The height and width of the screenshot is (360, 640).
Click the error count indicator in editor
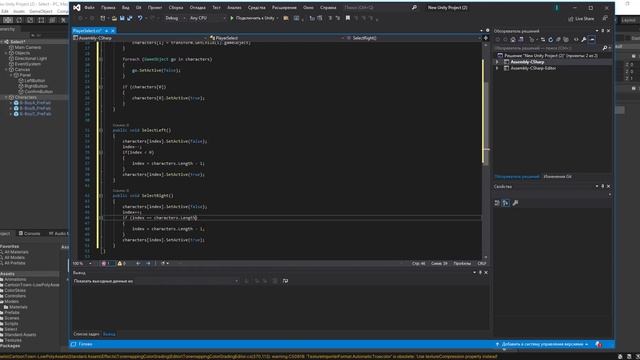coord(107,264)
